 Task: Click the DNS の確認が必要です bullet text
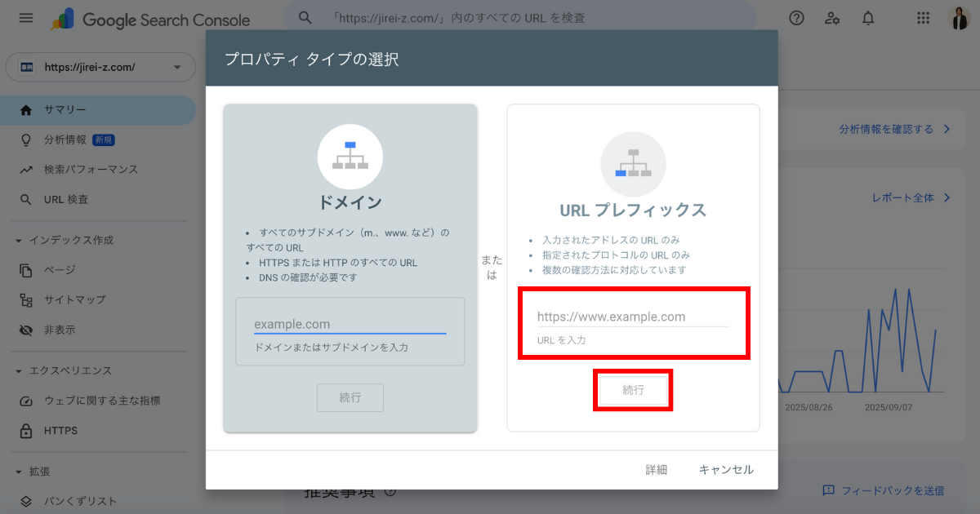point(308,277)
